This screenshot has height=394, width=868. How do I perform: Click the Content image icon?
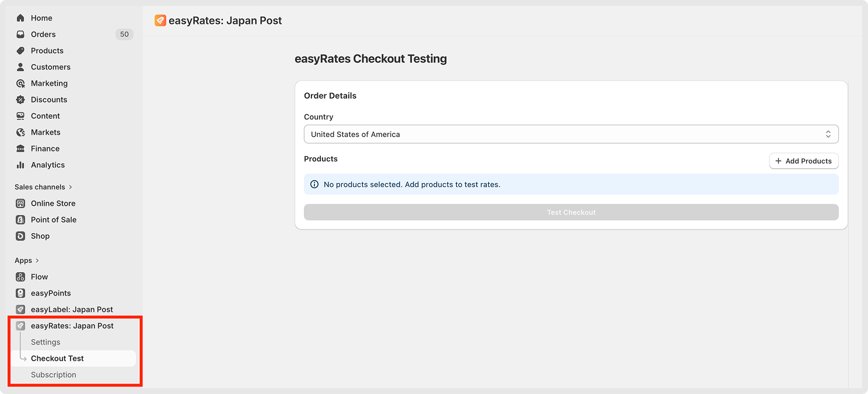[20, 116]
